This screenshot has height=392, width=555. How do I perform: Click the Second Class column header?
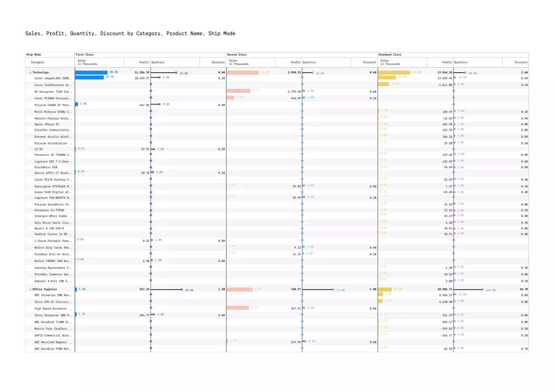point(237,55)
